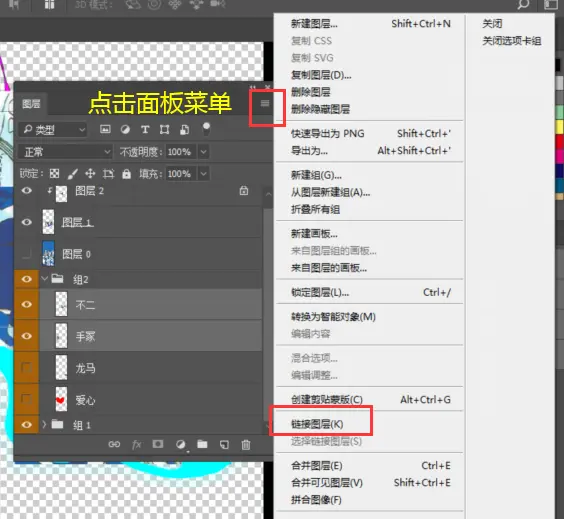Hide the 手冢 layer
This screenshot has height=519, width=564.
[27, 336]
